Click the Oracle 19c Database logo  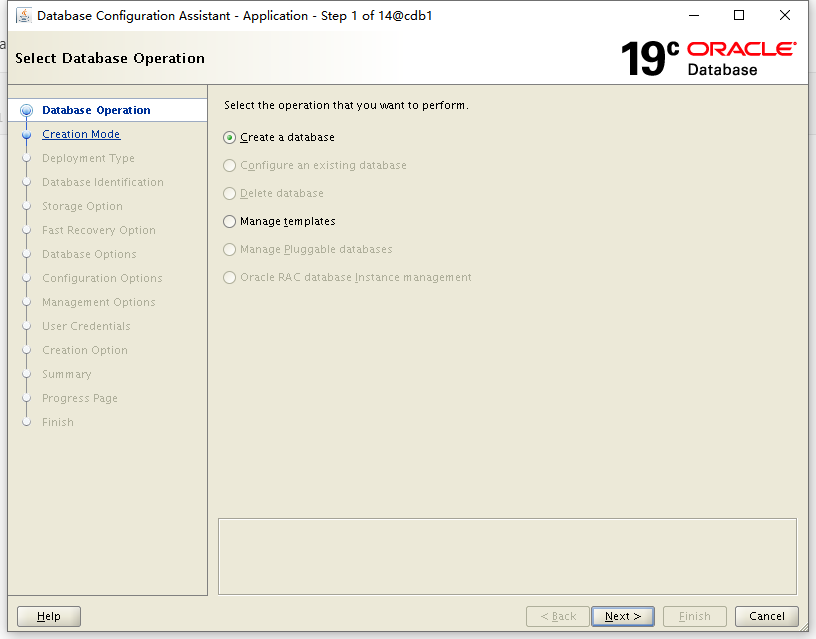(x=708, y=58)
